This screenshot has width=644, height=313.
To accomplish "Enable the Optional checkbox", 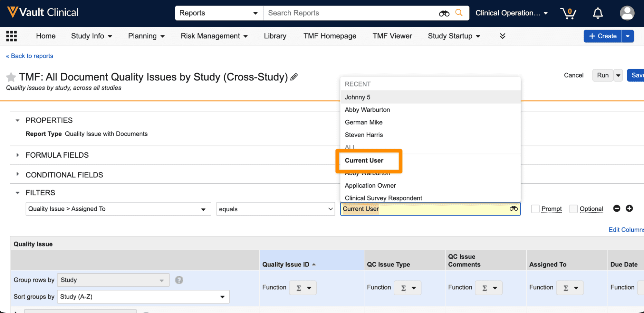I will [573, 209].
